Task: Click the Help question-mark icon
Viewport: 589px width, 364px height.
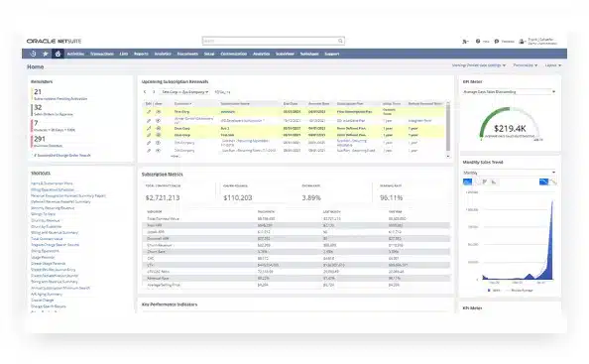Action: (478, 42)
